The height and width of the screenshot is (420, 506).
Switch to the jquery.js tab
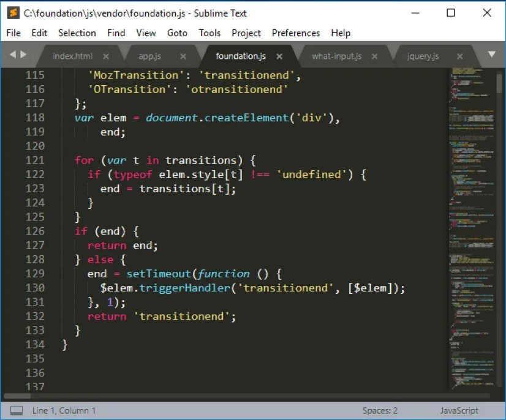pos(423,56)
